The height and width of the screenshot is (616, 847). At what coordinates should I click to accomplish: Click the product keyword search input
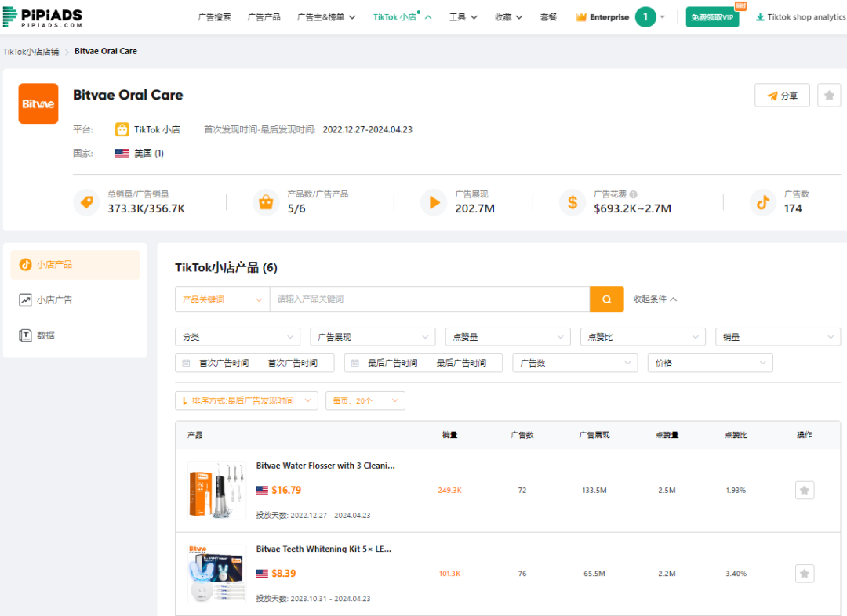(x=430, y=299)
